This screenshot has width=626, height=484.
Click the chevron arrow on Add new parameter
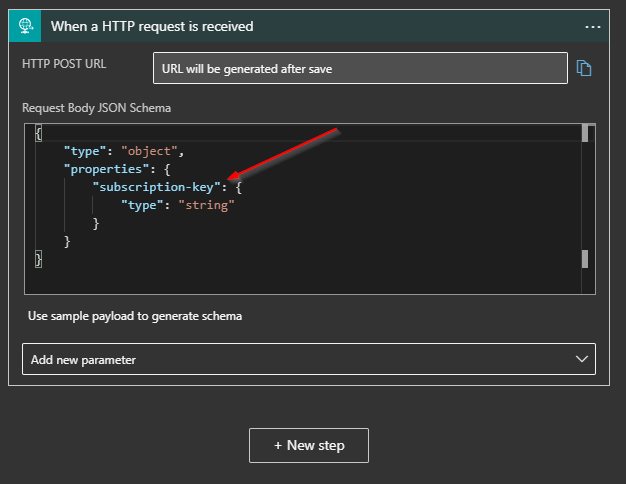(x=582, y=359)
